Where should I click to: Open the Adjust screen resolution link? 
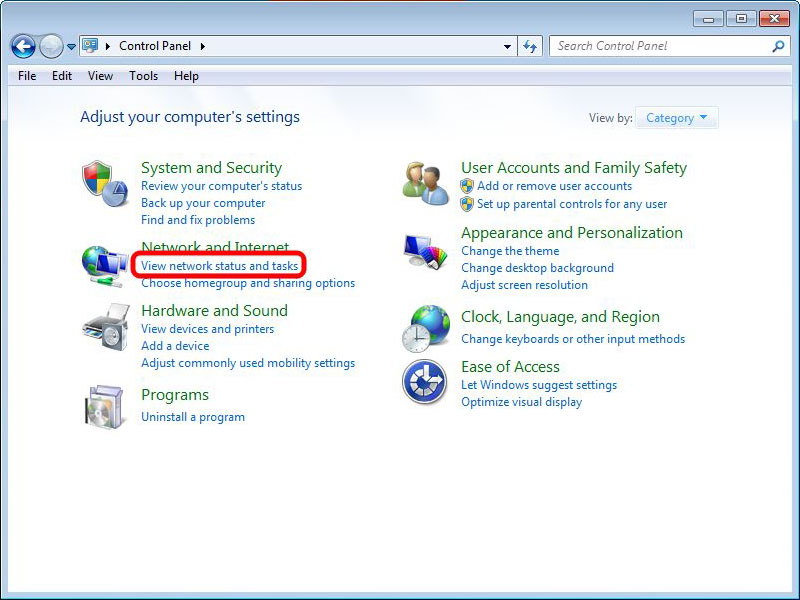point(524,285)
